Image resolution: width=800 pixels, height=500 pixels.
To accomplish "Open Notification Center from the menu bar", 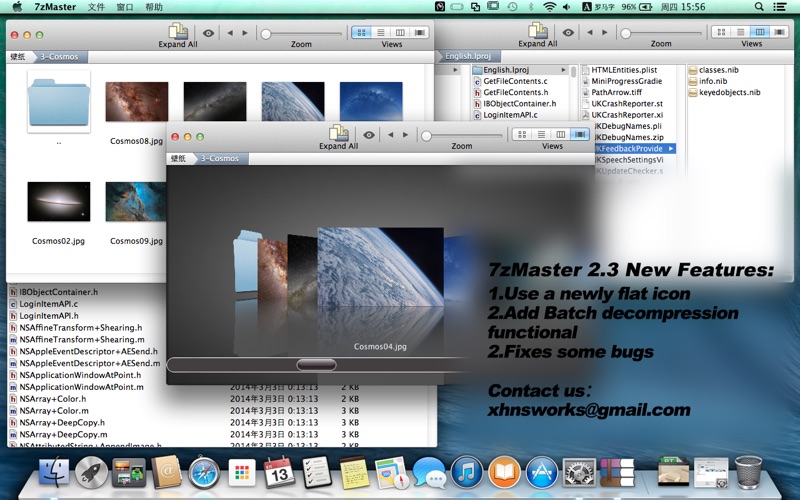I will click(780, 7).
